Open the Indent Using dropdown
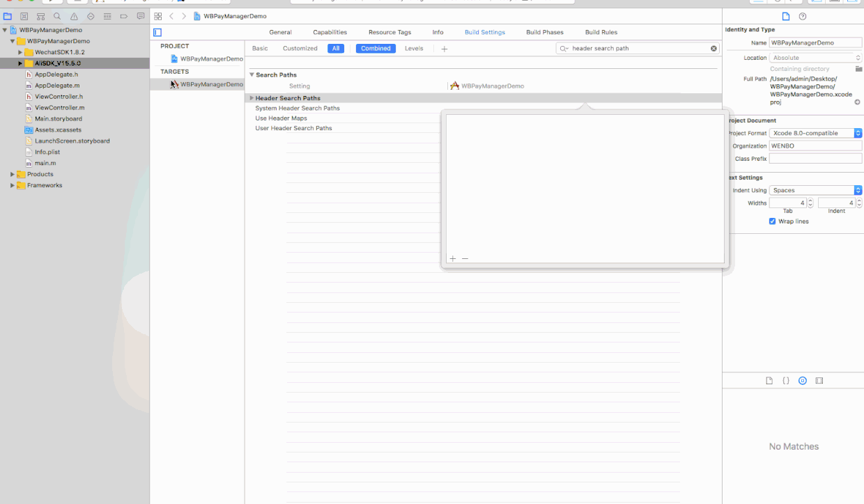The image size is (864, 504). point(815,190)
